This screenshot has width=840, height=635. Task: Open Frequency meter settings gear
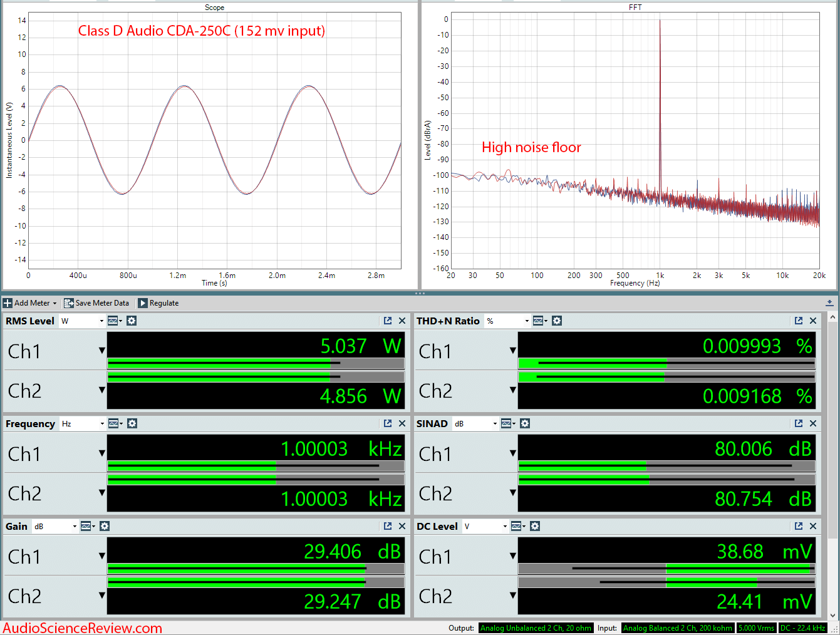pos(132,423)
